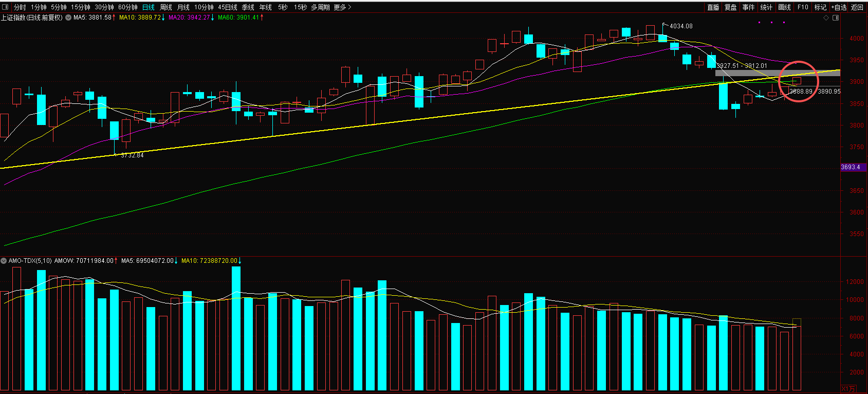
Task: Click the flag marker at 4034.08 high
Action: tap(665, 25)
